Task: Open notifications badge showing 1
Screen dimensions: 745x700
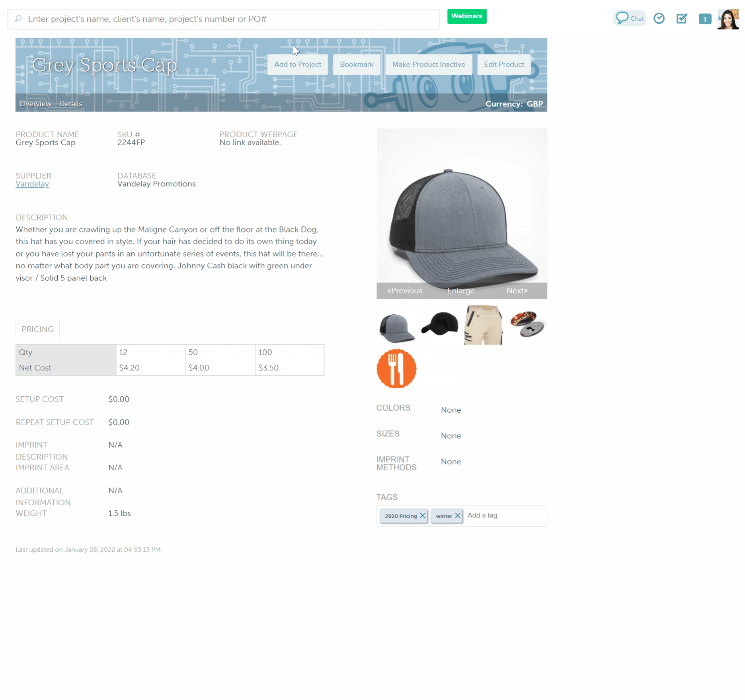Action: (705, 19)
